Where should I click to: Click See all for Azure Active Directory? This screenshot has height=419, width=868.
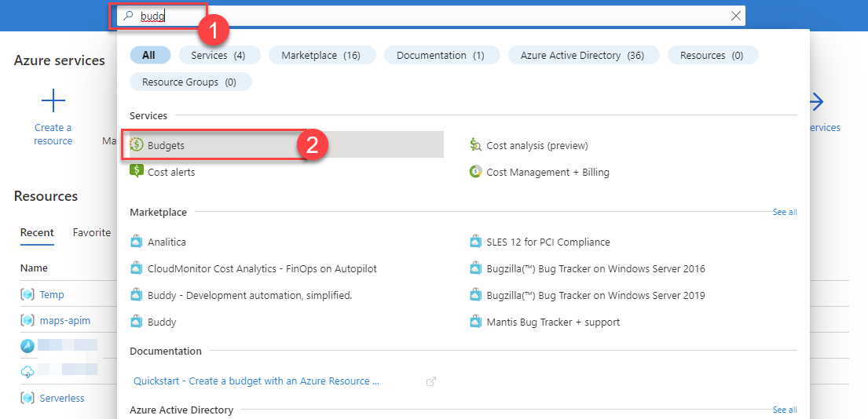point(785,410)
